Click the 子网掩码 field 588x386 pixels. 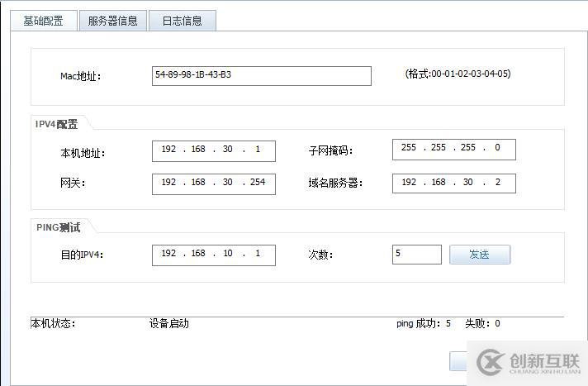(x=453, y=150)
